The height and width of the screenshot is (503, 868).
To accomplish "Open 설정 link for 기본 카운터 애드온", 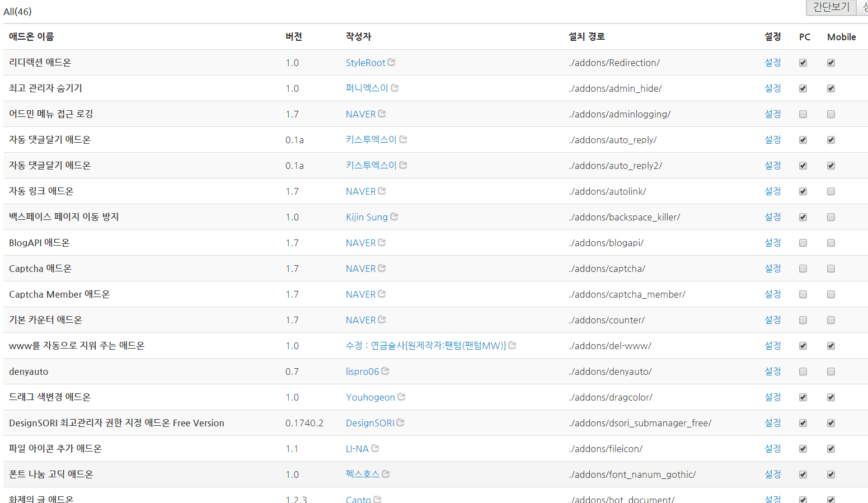I will (x=772, y=319).
